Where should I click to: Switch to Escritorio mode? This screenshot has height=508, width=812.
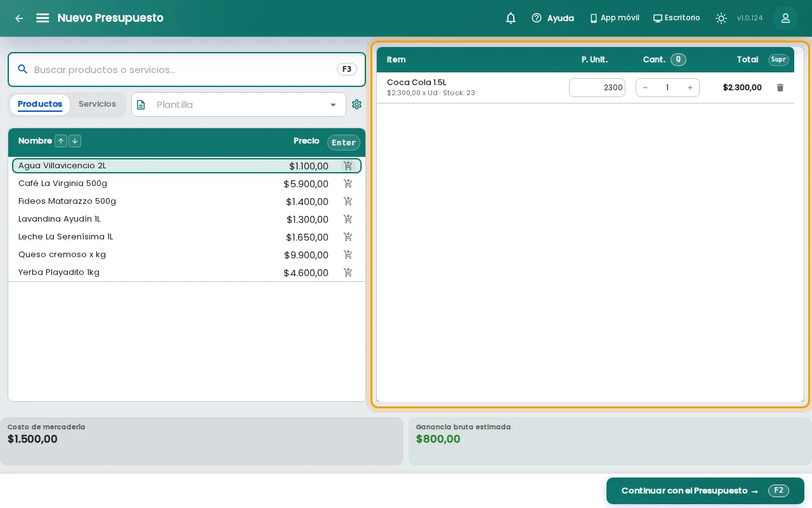click(676, 18)
